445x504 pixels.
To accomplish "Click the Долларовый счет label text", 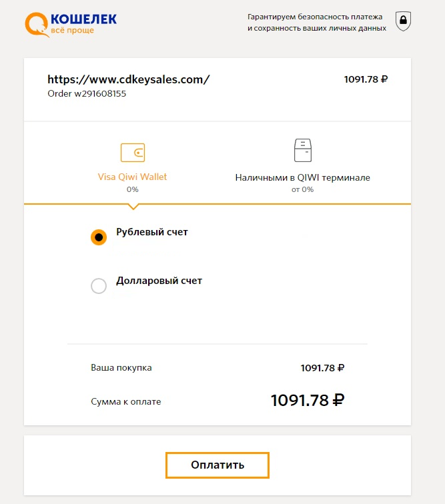I will [x=159, y=281].
